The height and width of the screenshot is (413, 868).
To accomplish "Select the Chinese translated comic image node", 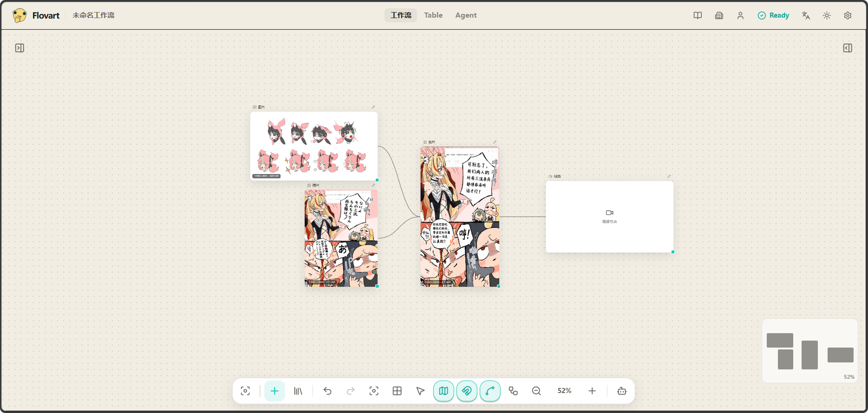I will pos(460,217).
